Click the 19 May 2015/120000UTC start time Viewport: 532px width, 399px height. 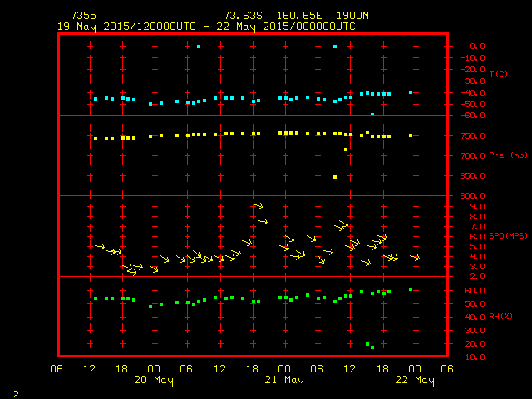[125, 27]
